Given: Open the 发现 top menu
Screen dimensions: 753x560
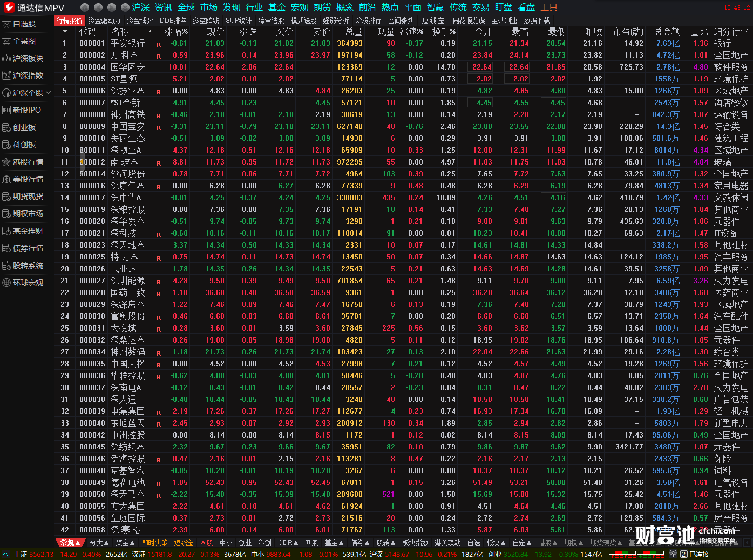Looking at the screenshot, I should (232, 8).
